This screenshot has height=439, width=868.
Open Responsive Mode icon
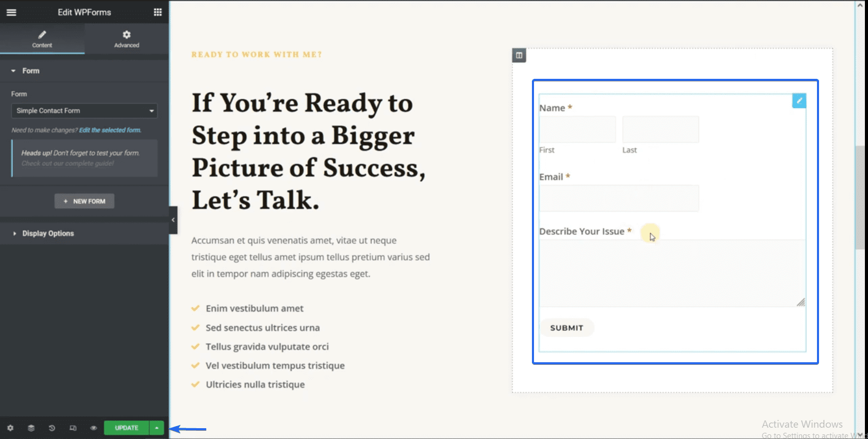[x=73, y=428]
